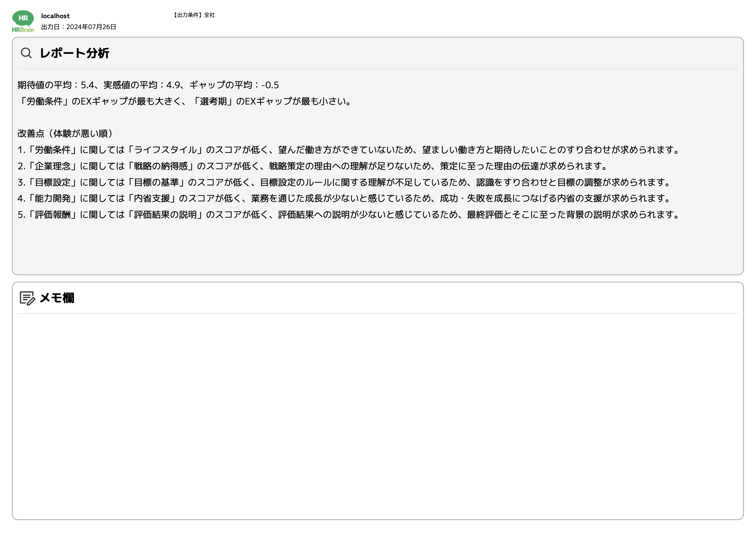Click improvement item 3 about 「目標の基準」

(x=344, y=182)
